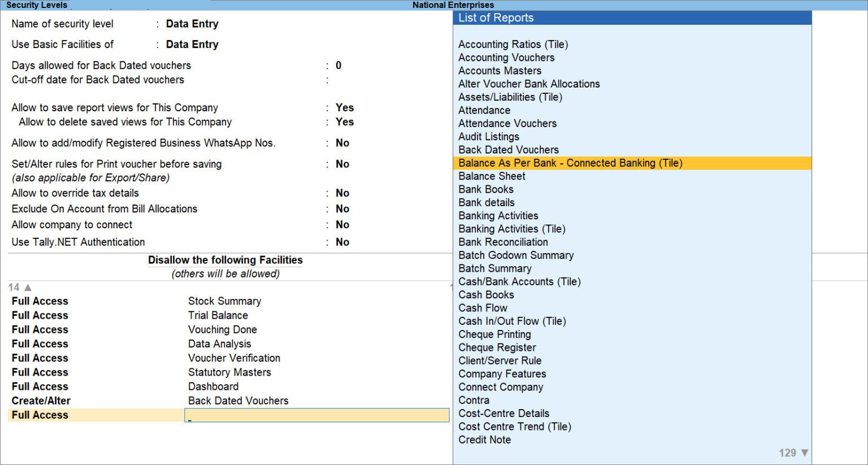Click the Trial Balance facility entry

(x=218, y=315)
